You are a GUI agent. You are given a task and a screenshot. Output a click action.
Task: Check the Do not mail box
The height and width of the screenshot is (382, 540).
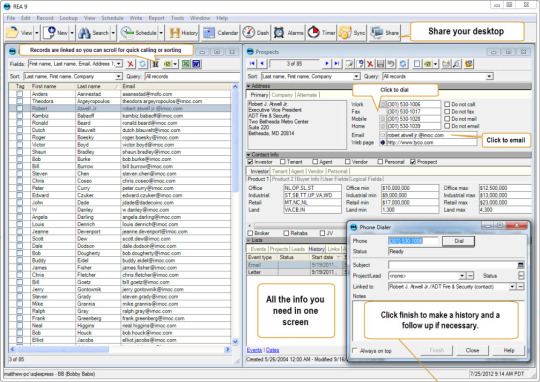pyautogui.click(x=447, y=119)
